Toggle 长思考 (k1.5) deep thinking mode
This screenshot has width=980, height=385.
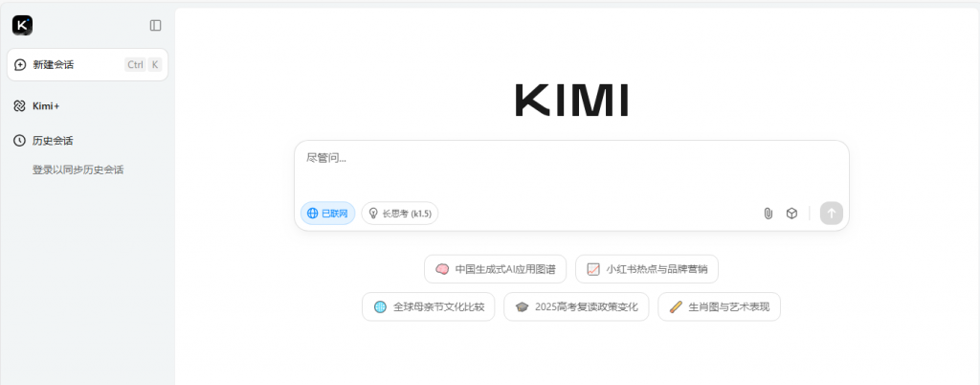tap(400, 214)
